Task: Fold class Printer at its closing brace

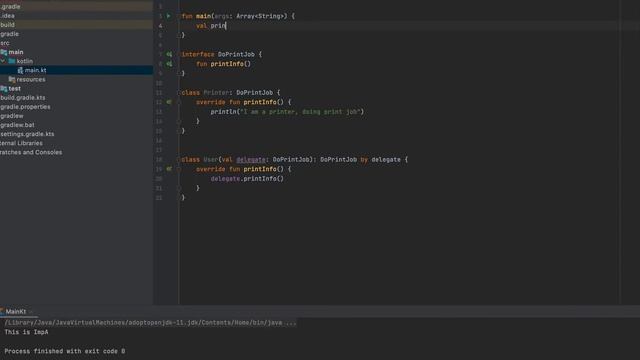Action: tap(179, 131)
